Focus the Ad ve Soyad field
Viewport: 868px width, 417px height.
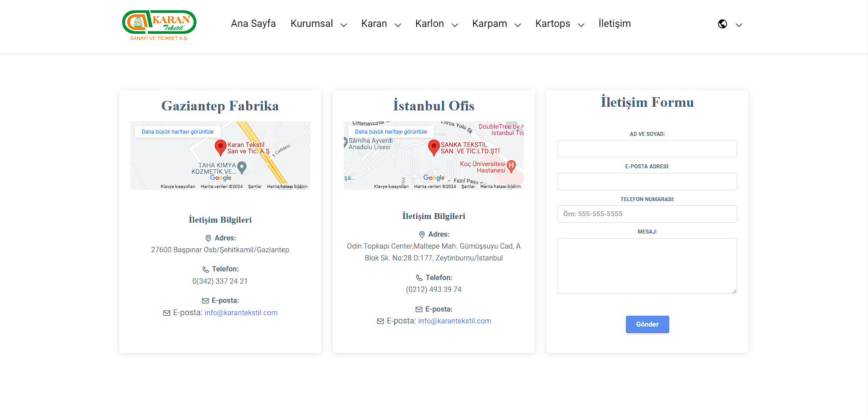point(647,149)
